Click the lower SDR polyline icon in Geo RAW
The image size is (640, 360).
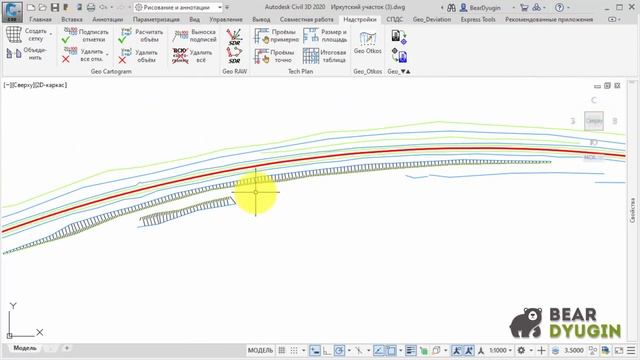(x=234, y=55)
